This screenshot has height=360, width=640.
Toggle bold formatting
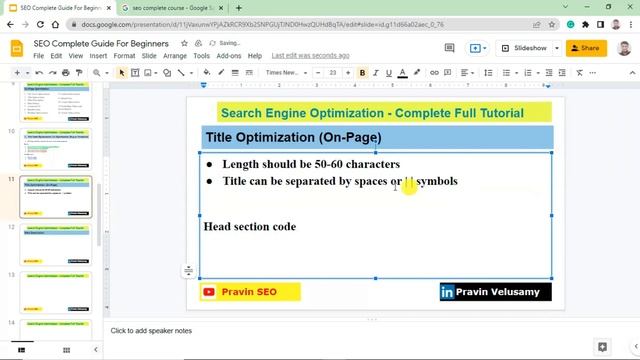362,73
